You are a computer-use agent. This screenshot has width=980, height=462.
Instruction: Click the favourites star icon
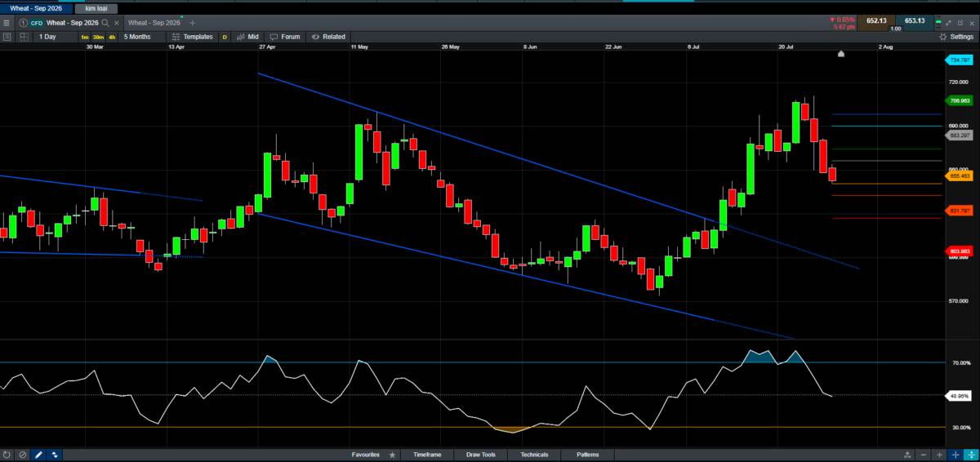(x=393, y=455)
